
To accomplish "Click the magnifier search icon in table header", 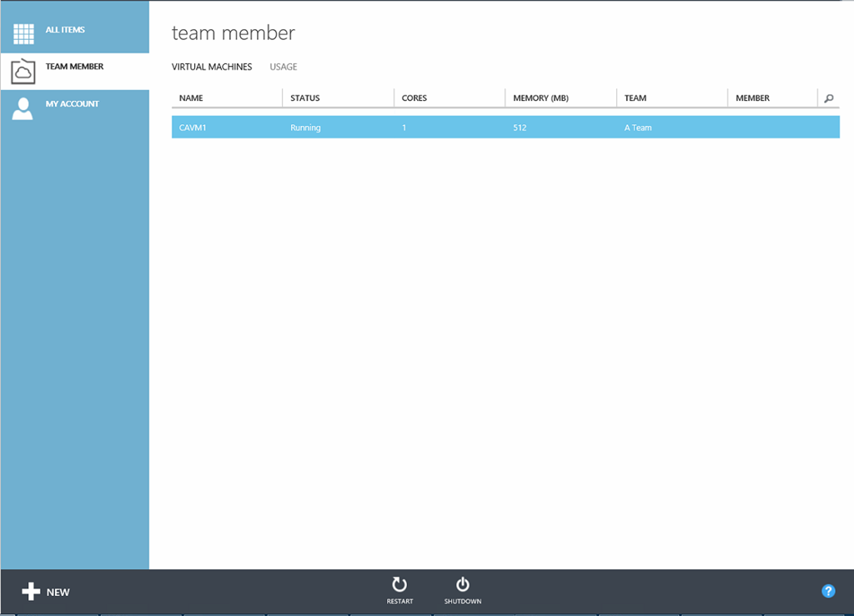I will (x=828, y=98).
